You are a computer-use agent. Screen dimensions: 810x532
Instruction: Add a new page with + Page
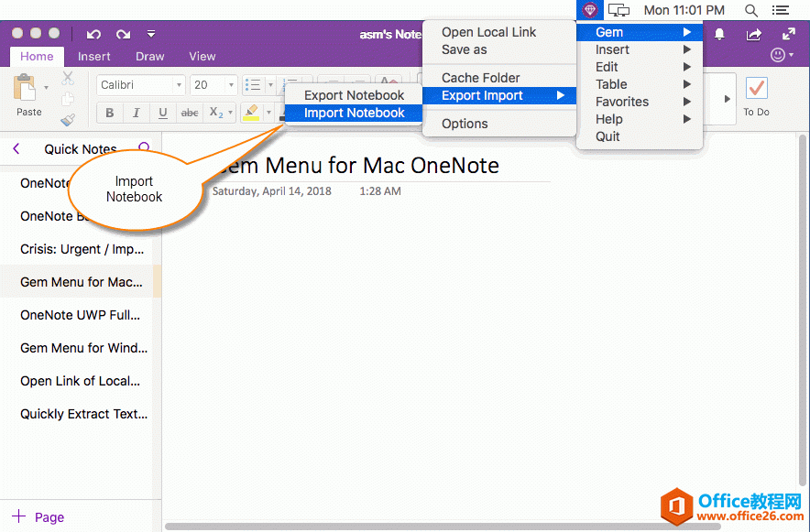[38, 516]
